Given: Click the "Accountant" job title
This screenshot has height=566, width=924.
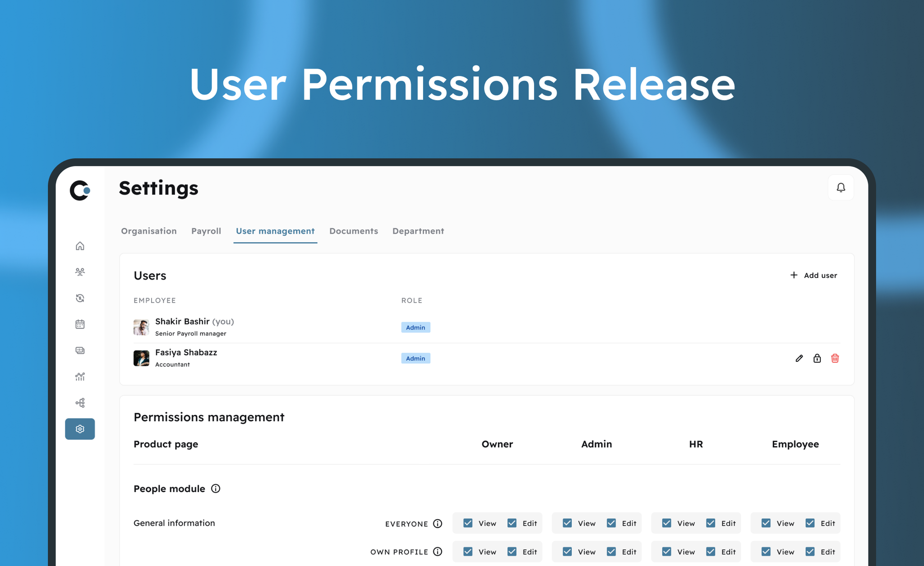Looking at the screenshot, I should pyautogui.click(x=172, y=364).
